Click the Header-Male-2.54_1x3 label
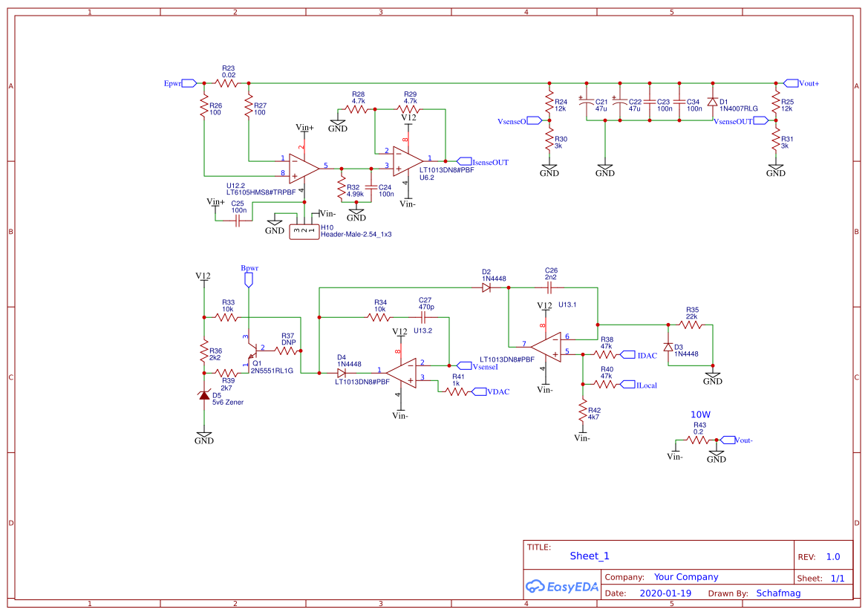 [x=356, y=234]
